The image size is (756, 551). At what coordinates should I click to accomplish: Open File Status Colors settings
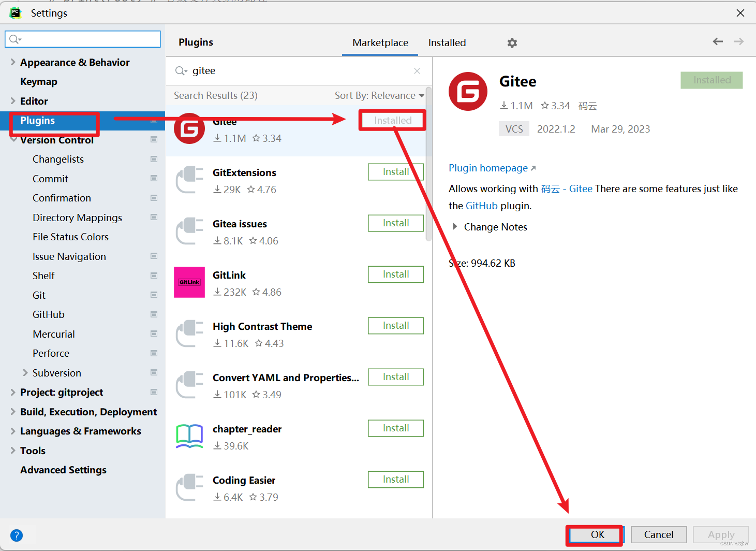pyautogui.click(x=70, y=237)
